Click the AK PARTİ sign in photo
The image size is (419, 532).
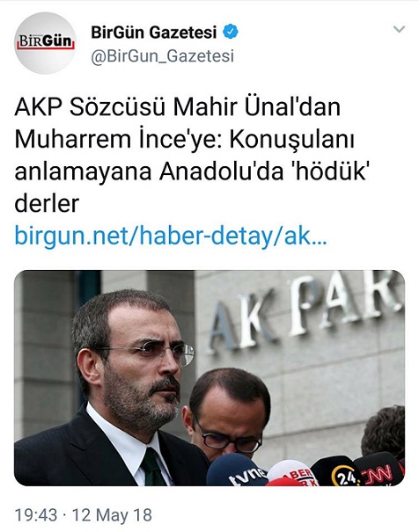click(304, 312)
